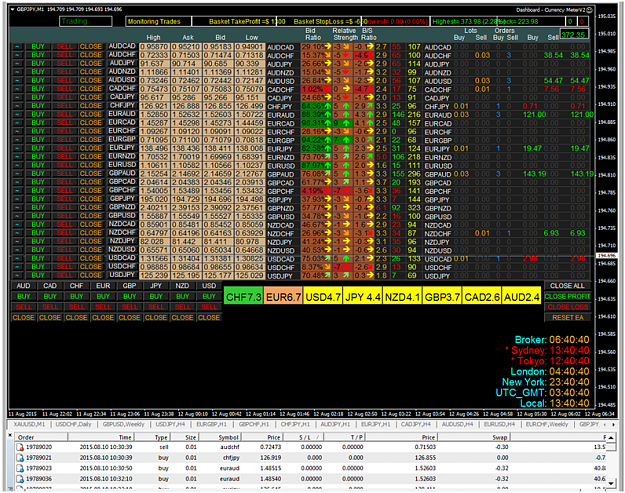Image resolution: width=625 pixels, height=493 pixels.
Task: Click the sell order icon for 19789020
Action: click(20, 447)
